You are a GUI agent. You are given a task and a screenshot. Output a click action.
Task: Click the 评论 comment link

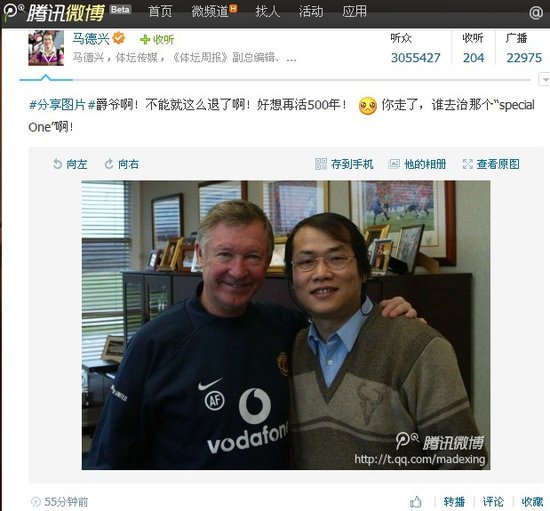pyautogui.click(x=493, y=502)
